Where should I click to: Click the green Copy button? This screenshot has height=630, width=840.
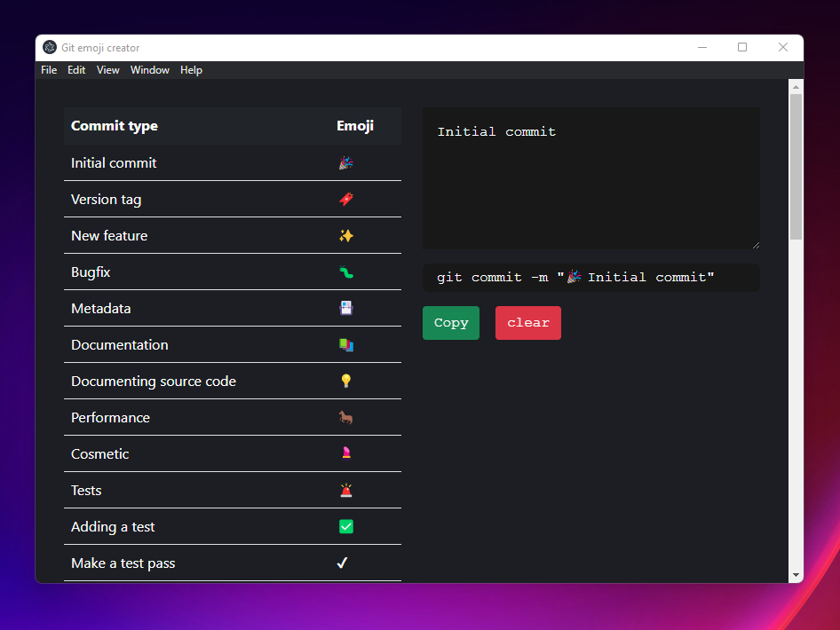[450, 323]
